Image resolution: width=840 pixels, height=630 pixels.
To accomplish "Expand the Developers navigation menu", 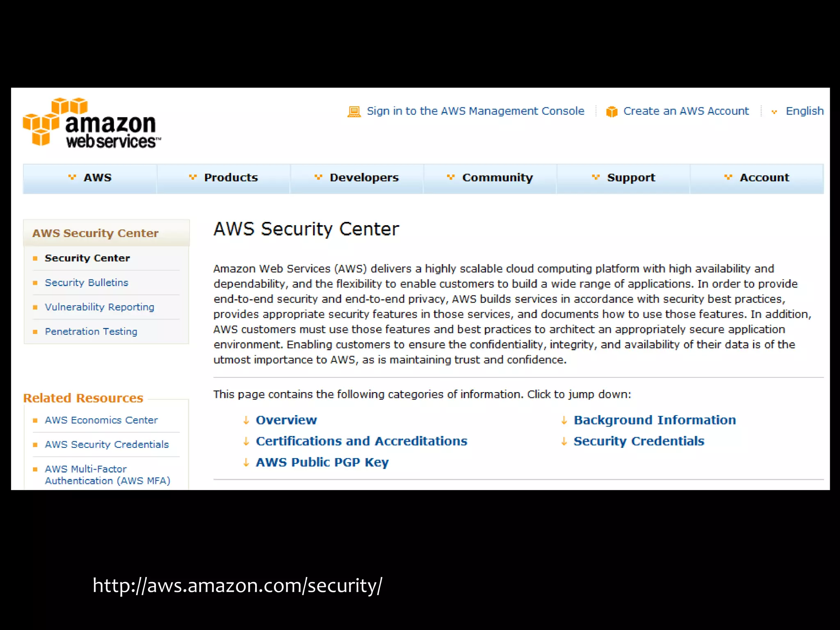I will coord(357,178).
